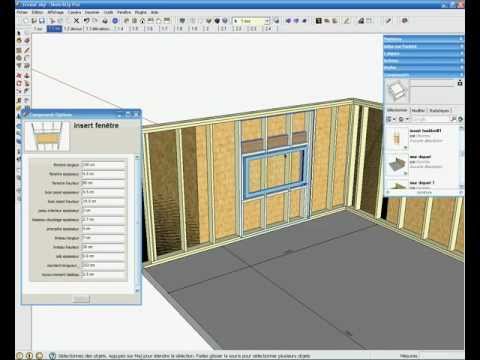Click the Component Options dialog scrollbar
Screen dimensions: 480x360
(137, 223)
